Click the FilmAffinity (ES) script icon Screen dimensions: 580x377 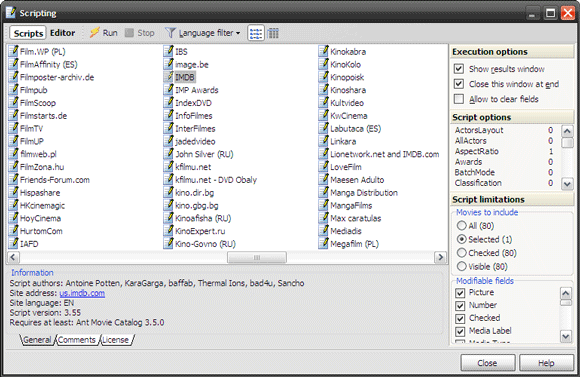(13, 64)
